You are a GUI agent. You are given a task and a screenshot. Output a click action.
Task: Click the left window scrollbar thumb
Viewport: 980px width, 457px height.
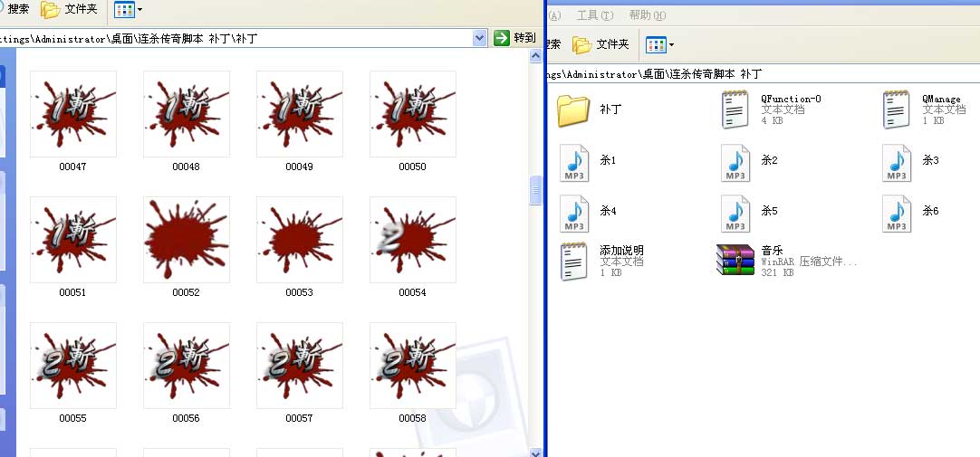pos(535,190)
